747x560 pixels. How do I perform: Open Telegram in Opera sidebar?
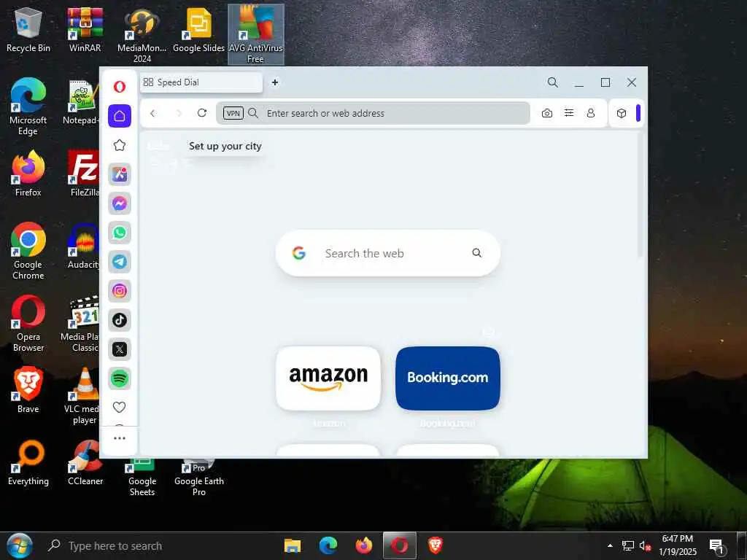[x=120, y=262]
